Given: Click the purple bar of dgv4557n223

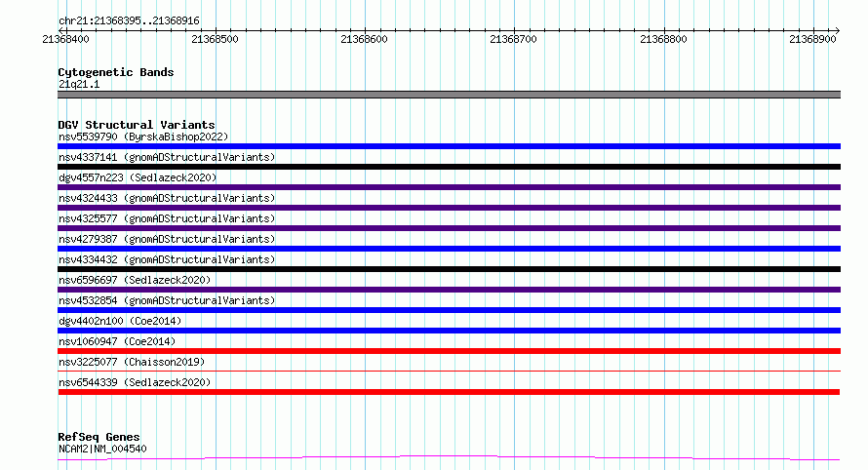Looking at the screenshot, I should 449,187.
